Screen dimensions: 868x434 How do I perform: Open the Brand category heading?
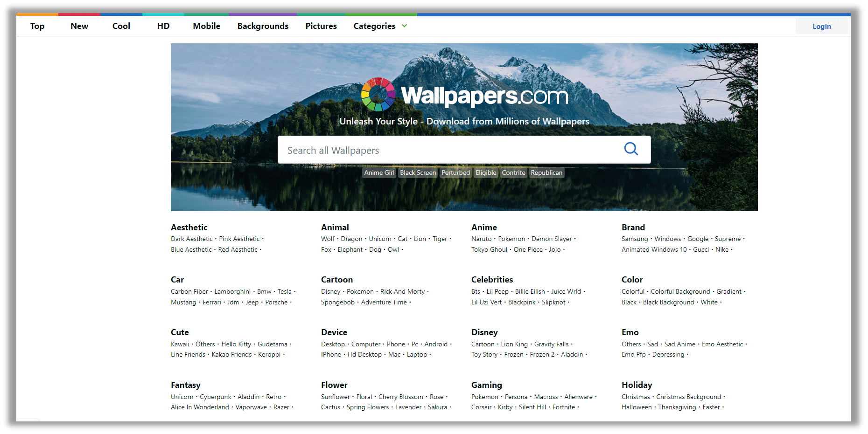[x=633, y=227]
